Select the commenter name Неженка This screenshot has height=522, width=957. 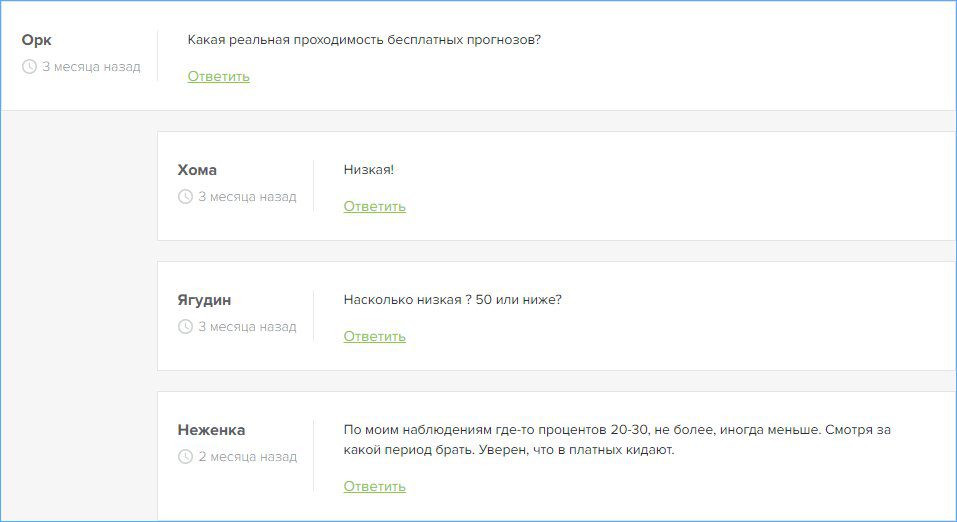[211, 430]
